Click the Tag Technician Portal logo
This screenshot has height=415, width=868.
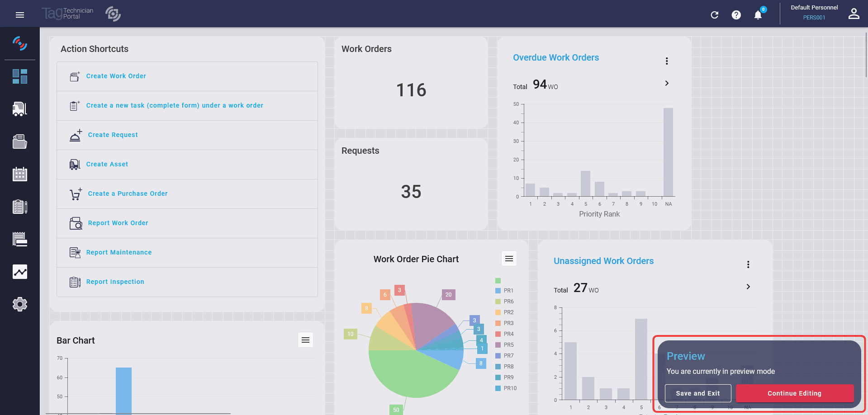point(67,14)
